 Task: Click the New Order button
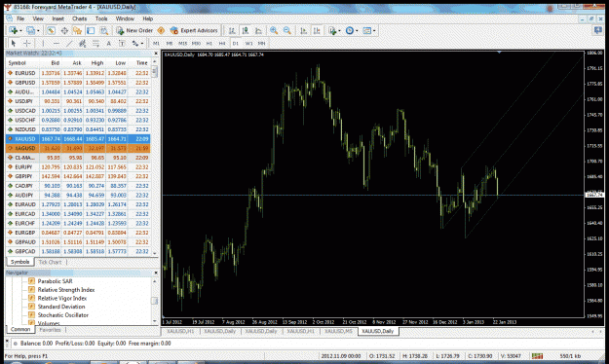point(134,30)
